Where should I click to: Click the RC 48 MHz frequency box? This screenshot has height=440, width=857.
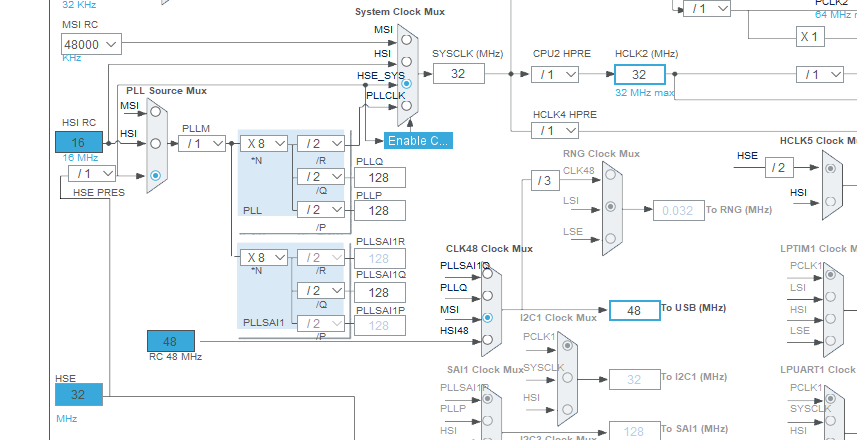coord(171,341)
